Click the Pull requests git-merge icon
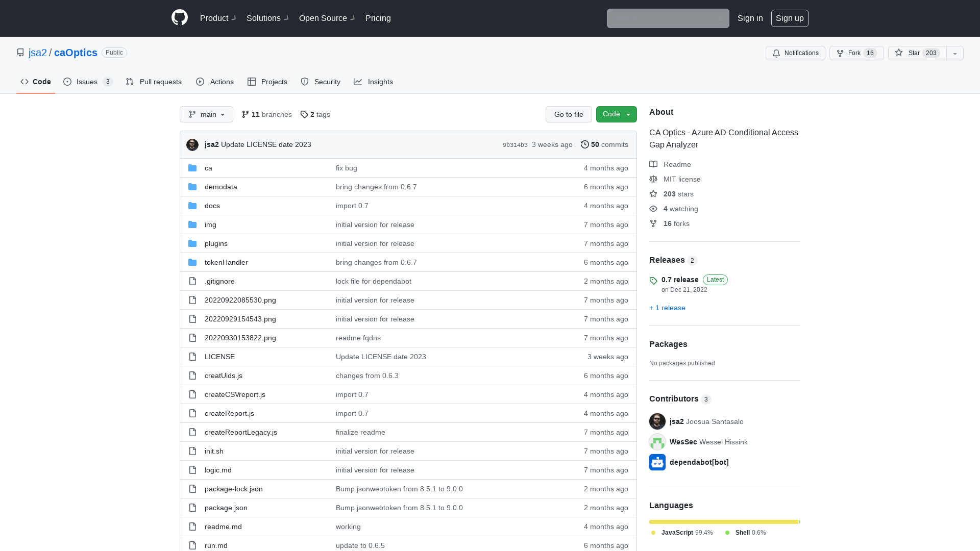This screenshot has width=980, height=551. coord(131,82)
